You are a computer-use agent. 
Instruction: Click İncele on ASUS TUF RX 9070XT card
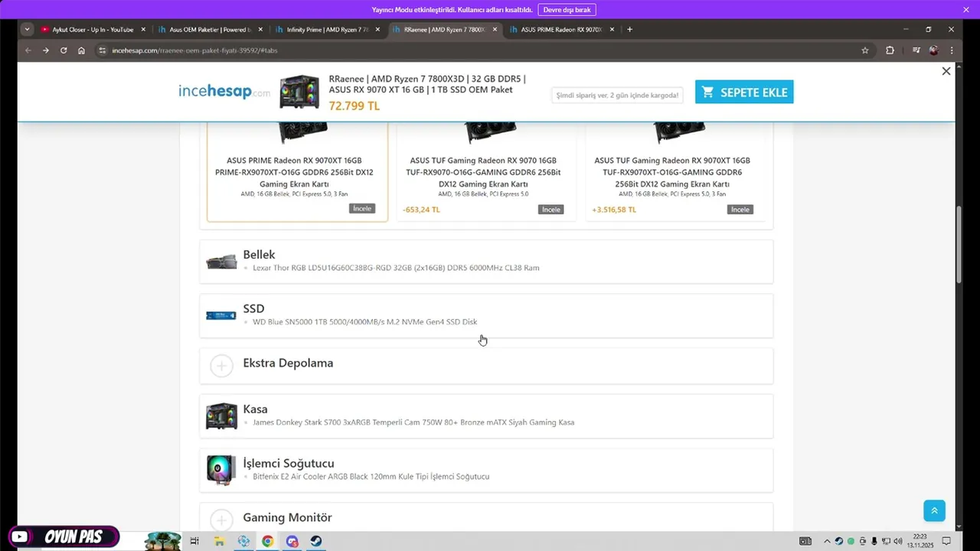coord(740,210)
